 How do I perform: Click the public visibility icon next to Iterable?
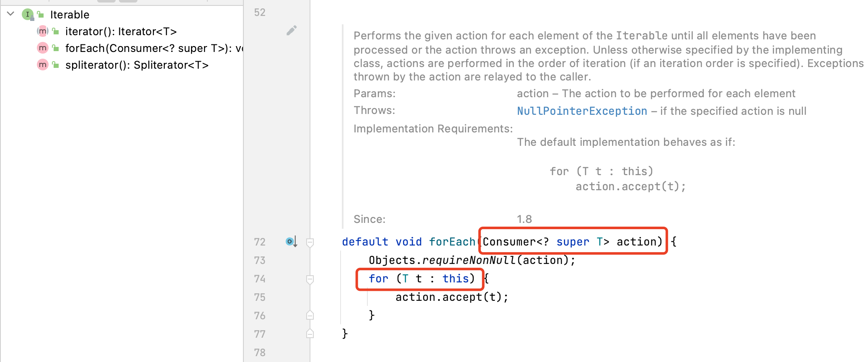pyautogui.click(x=41, y=15)
